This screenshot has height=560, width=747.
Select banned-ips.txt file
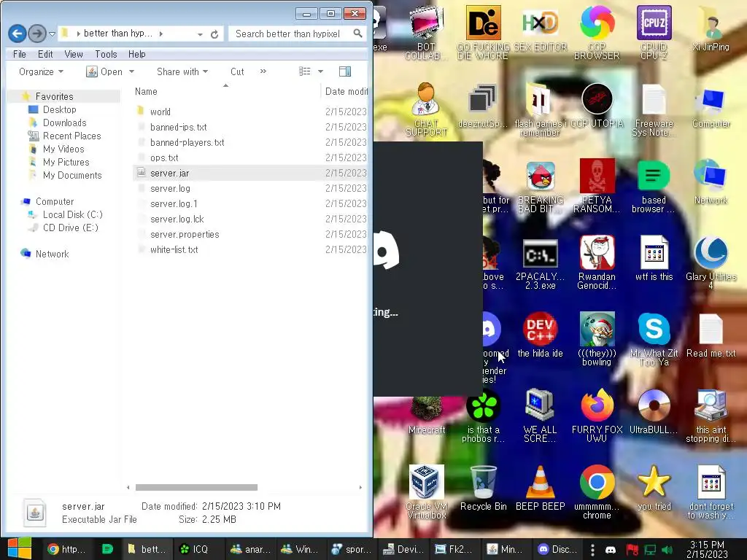178,127
